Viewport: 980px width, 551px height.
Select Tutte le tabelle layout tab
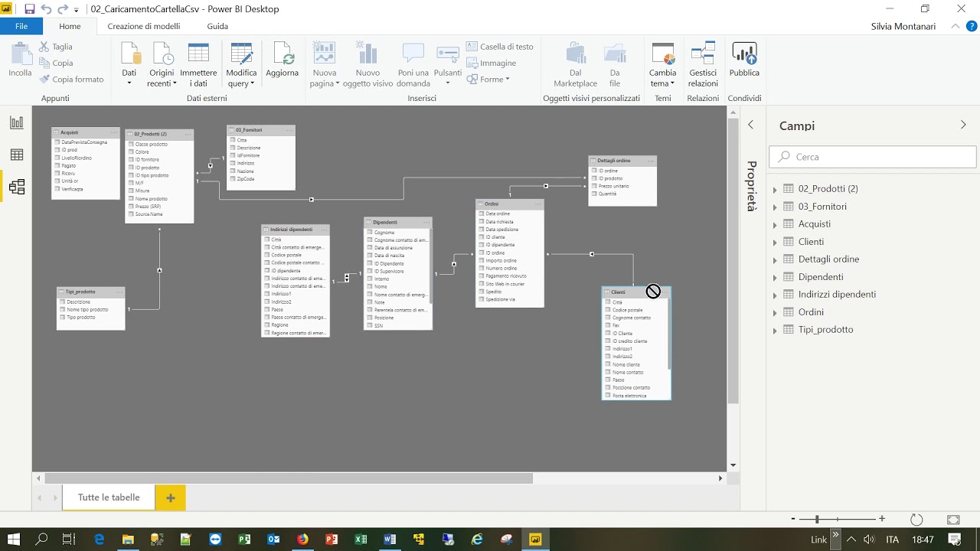[109, 497]
